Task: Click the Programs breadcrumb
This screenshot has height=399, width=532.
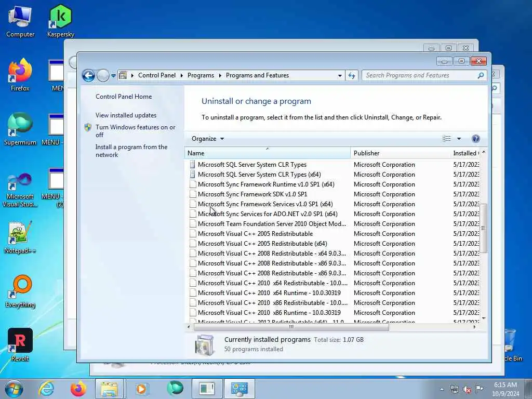Action: 201,75
